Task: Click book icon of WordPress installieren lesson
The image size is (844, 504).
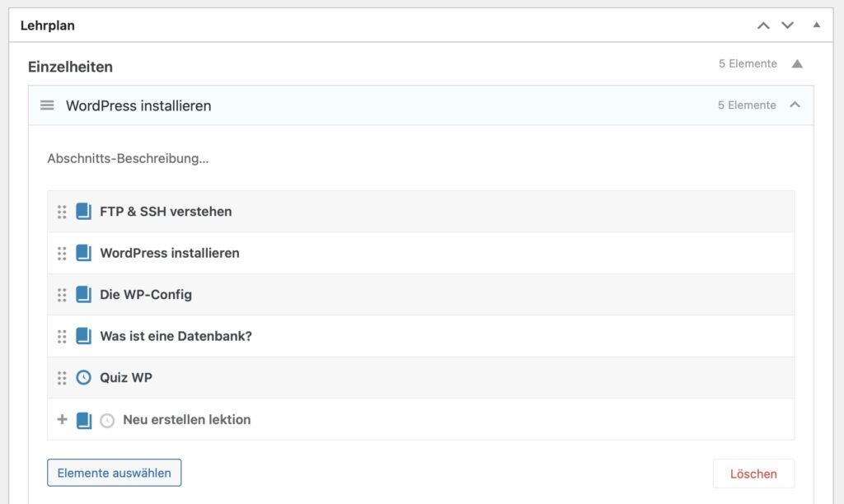Action: click(83, 253)
